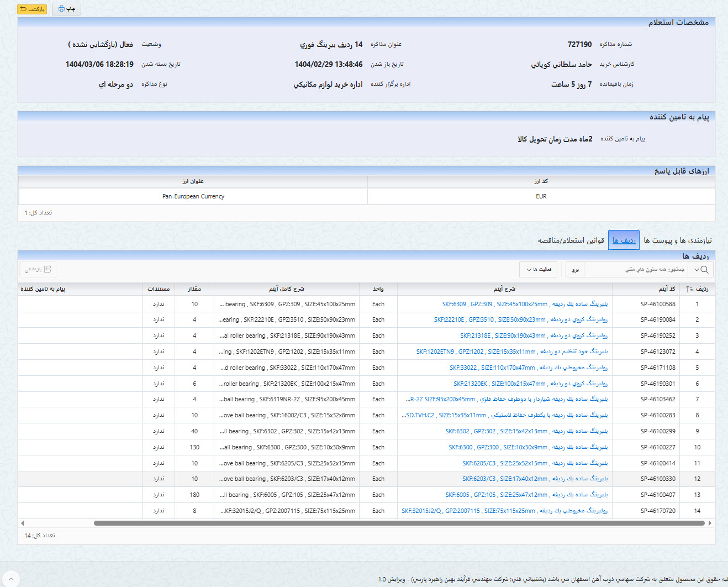The width and height of the screenshot is (728, 587).
Task: Open the SKF:6005 bearing item link
Action: pyautogui.click(x=526, y=495)
